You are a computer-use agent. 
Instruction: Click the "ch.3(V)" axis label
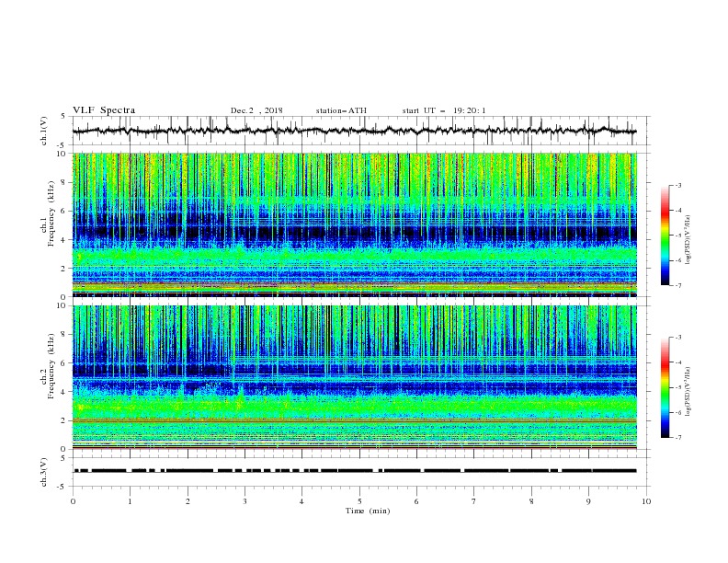(44, 472)
